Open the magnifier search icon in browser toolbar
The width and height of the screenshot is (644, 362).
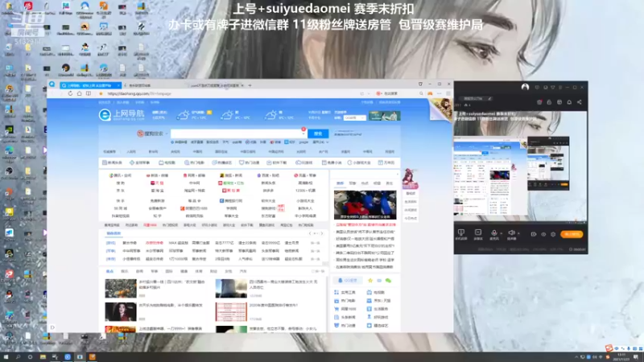click(x=421, y=93)
